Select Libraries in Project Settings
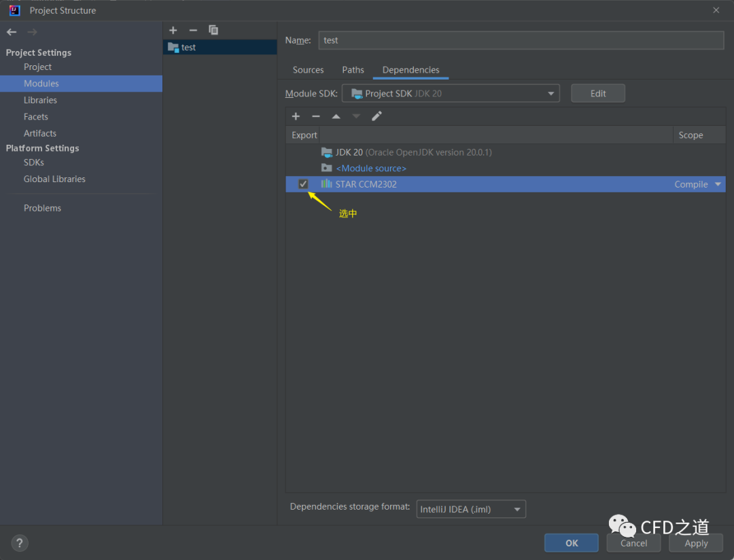This screenshot has height=560, width=734. (40, 100)
